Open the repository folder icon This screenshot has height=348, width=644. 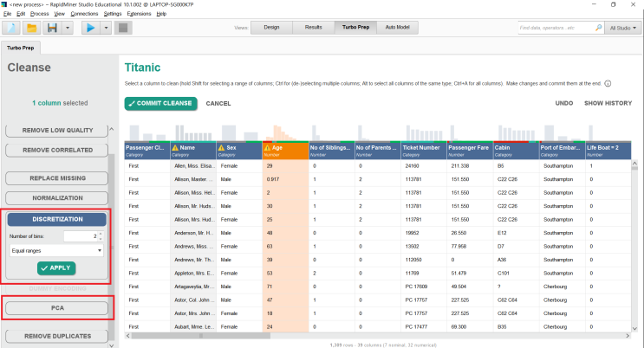pyautogui.click(x=31, y=28)
